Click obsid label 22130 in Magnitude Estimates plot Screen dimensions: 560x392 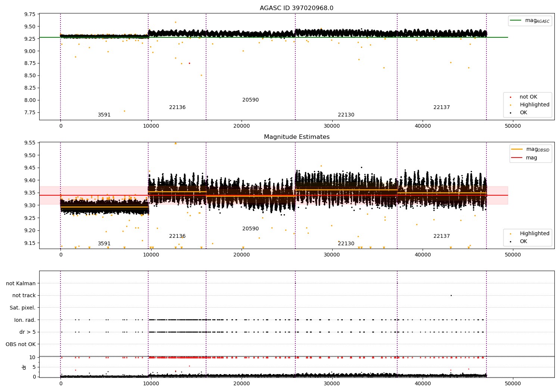coord(346,244)
